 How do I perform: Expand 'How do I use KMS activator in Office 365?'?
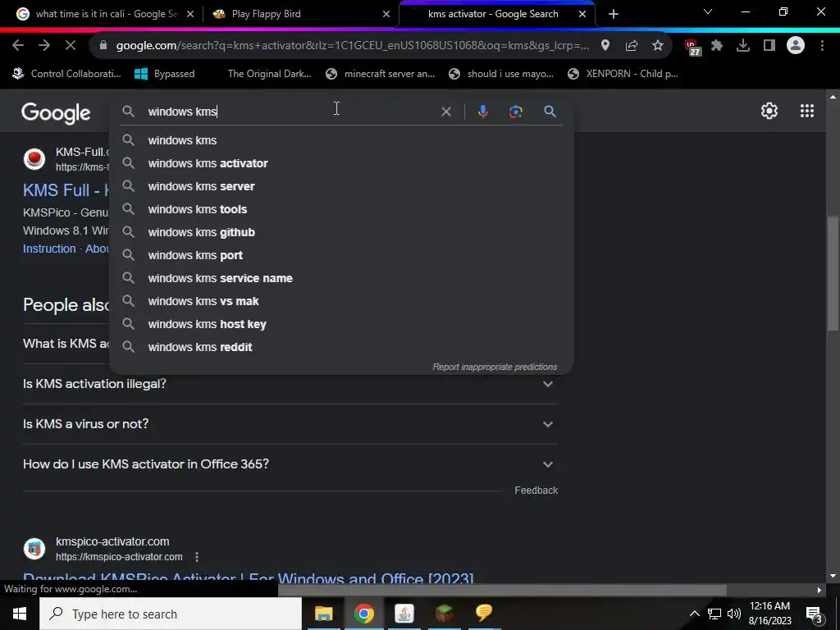tap(290, 464)
